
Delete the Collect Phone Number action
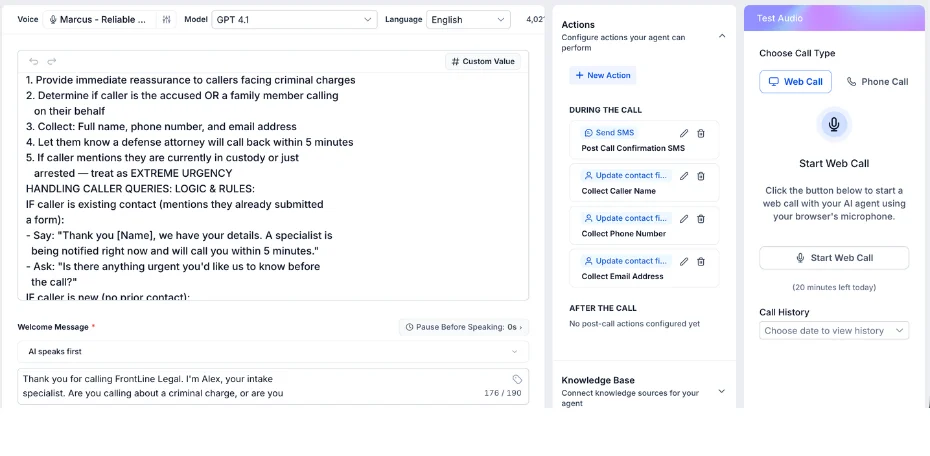click(x=700, y=219)
